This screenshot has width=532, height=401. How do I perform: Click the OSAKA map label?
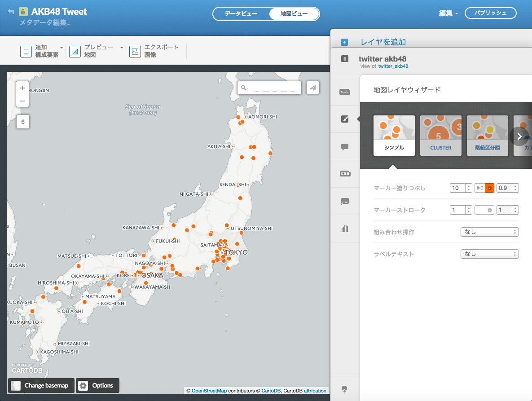coord(152,275)
